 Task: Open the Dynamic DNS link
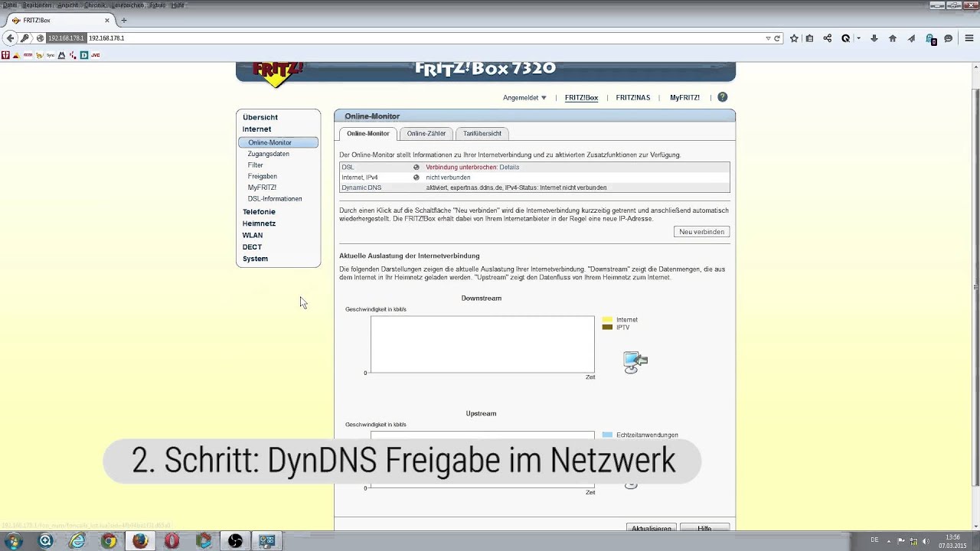[x=361, y=187]
